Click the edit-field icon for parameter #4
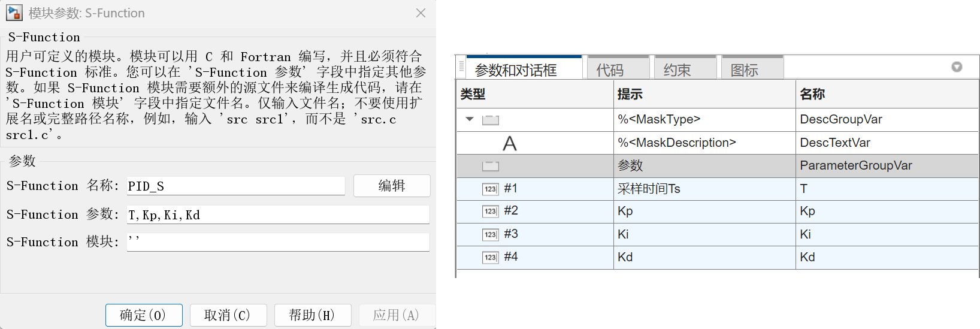This screenshot has height=329, width=980. (x=490, y=257)
